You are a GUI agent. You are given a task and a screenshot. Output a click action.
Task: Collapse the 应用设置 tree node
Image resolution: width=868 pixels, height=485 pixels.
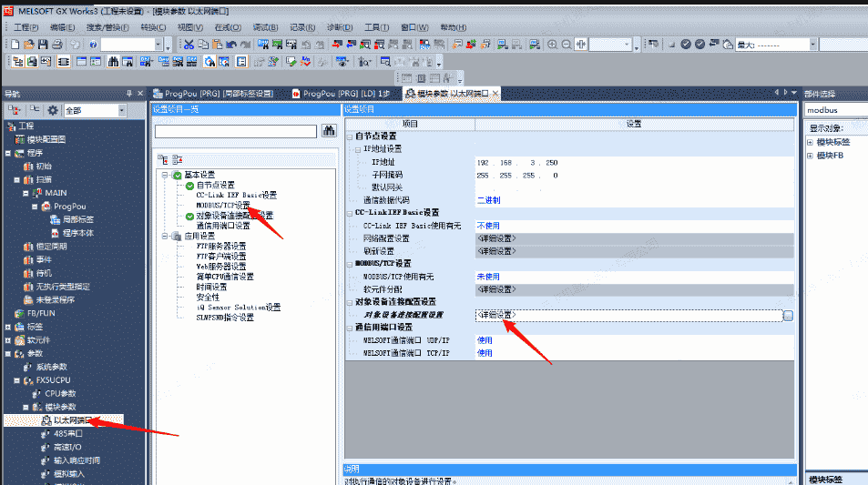tap(165, 236)
